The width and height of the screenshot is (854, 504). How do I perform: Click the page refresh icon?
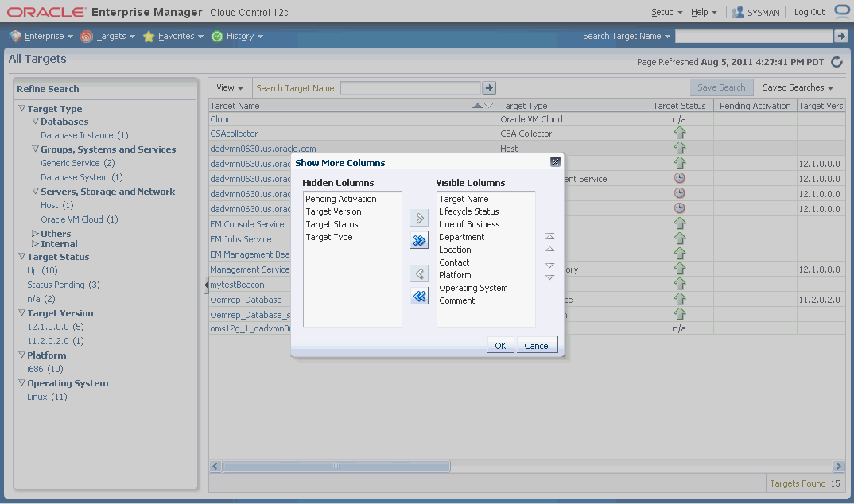tap(837, 62)
